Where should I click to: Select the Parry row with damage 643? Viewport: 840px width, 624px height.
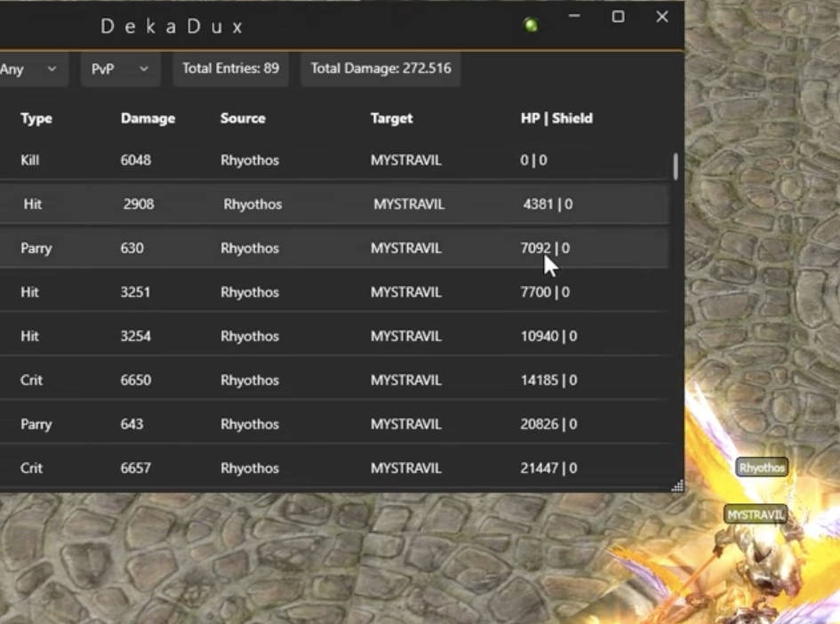click(x=334, y=424)
